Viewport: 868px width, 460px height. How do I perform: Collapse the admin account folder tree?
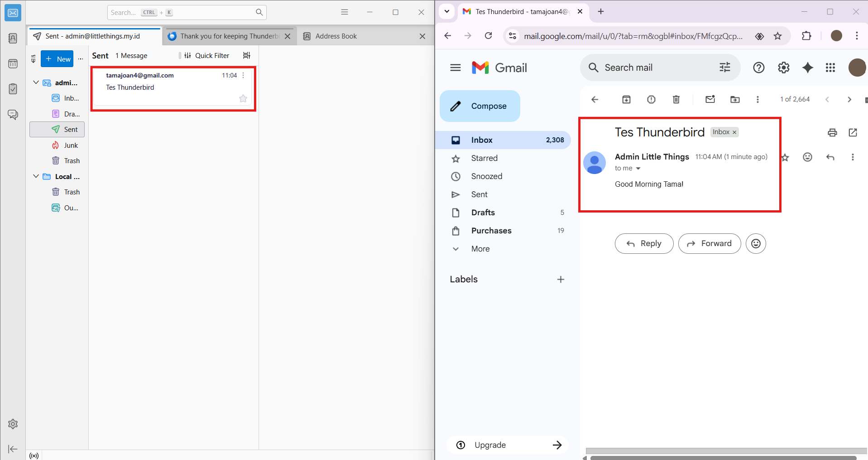36,82
